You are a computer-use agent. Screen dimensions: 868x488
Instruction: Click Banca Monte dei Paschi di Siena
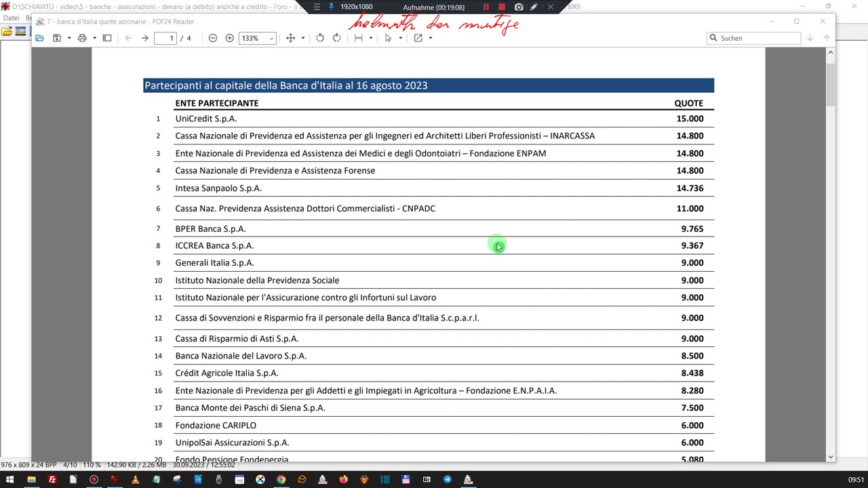(250, 408)
